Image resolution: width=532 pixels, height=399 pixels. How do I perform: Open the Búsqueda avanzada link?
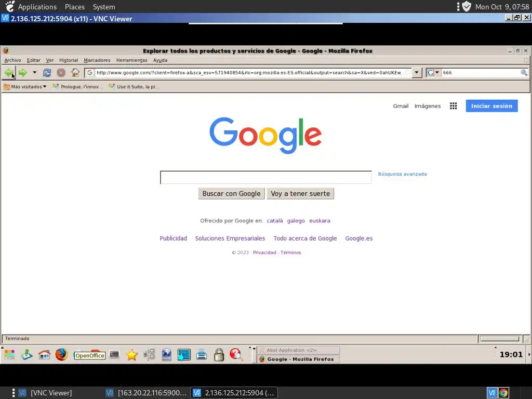click(x=403, y=174)
